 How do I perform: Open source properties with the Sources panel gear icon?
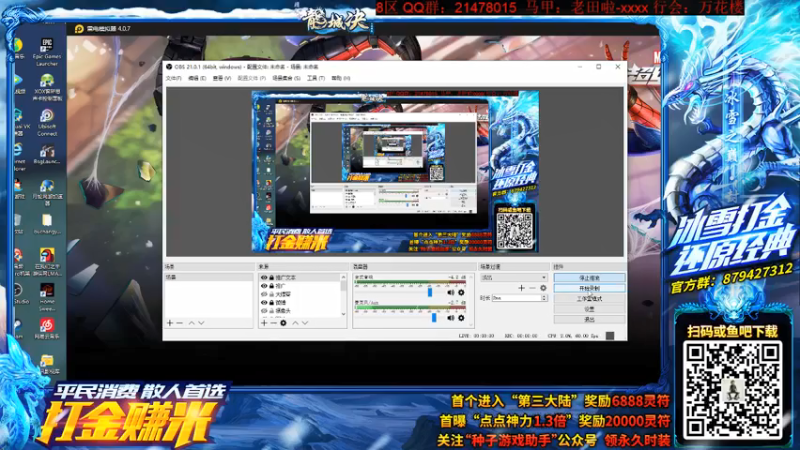283,323
